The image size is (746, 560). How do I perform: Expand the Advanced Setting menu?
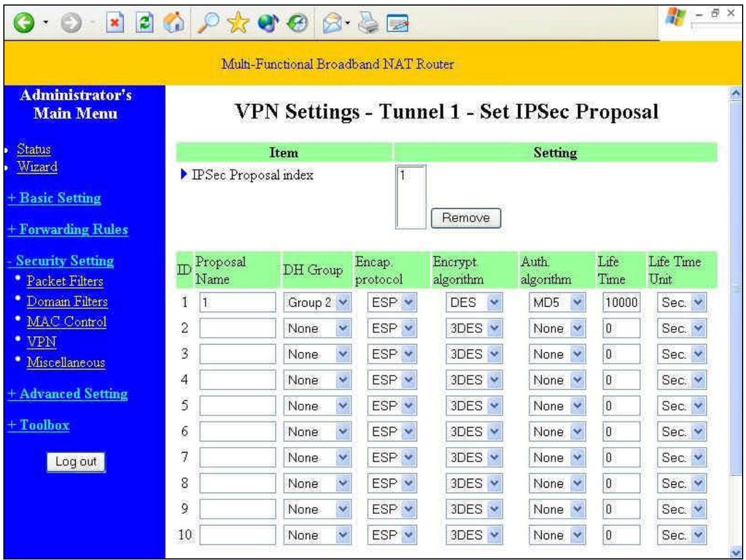coord(67,394)
